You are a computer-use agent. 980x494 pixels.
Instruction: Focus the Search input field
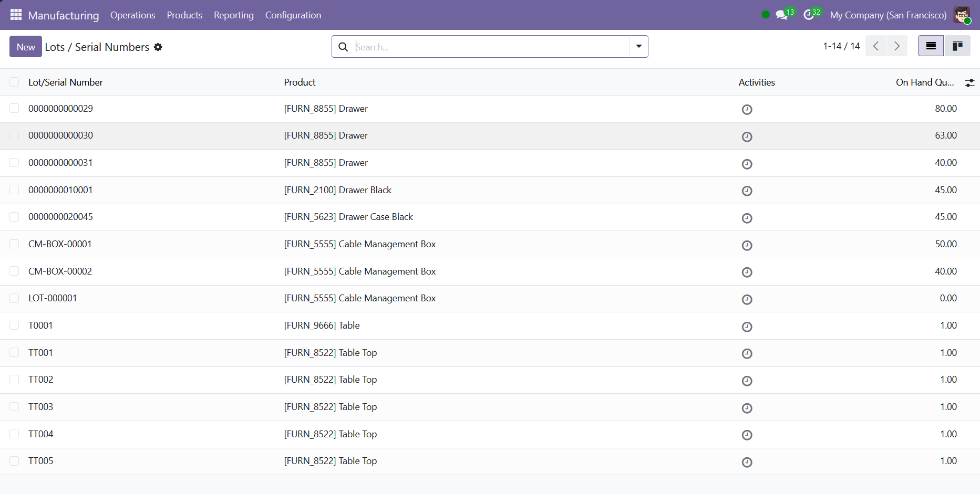(x=491, y=47)
